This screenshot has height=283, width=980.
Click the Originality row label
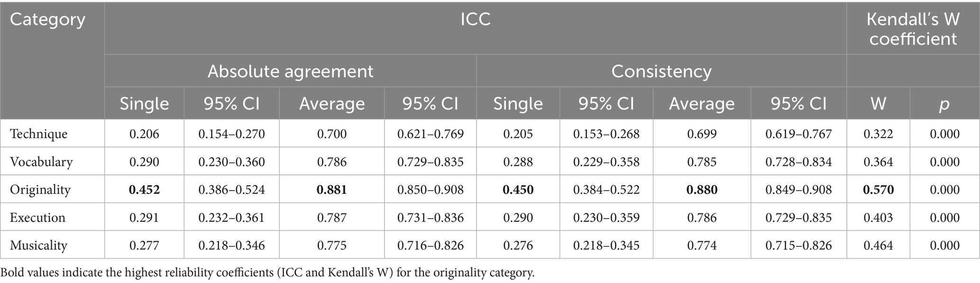pyautogui.click(x=40, y=190)
